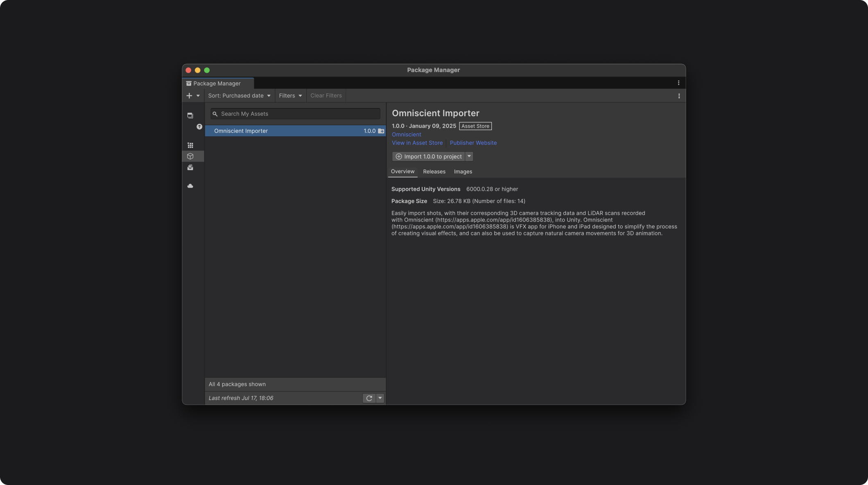Expand the add package dropdown arrow

point(198,96)
